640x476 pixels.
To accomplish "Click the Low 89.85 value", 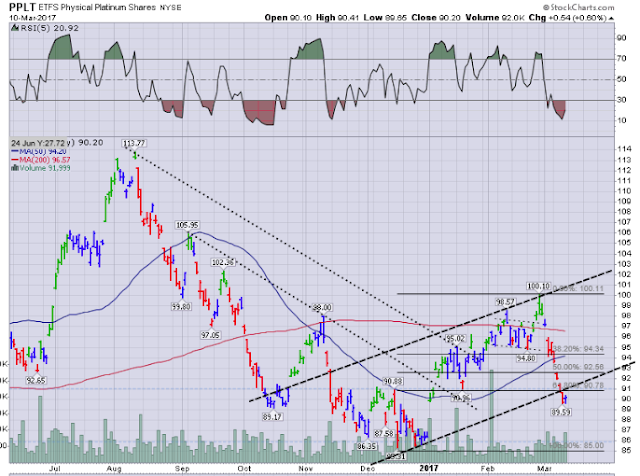I will point(385,18).
